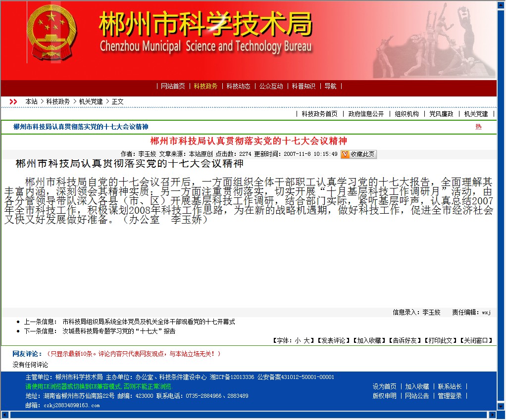Screen dimensions: 506x420
Task: Click 联系站长 footer link
Action: tap(450, 386)
